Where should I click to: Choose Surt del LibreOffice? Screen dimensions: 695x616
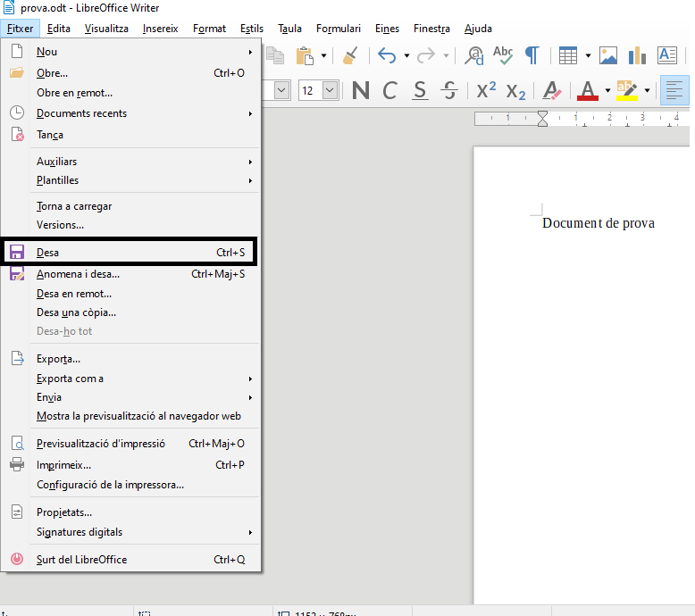[131, 560]
